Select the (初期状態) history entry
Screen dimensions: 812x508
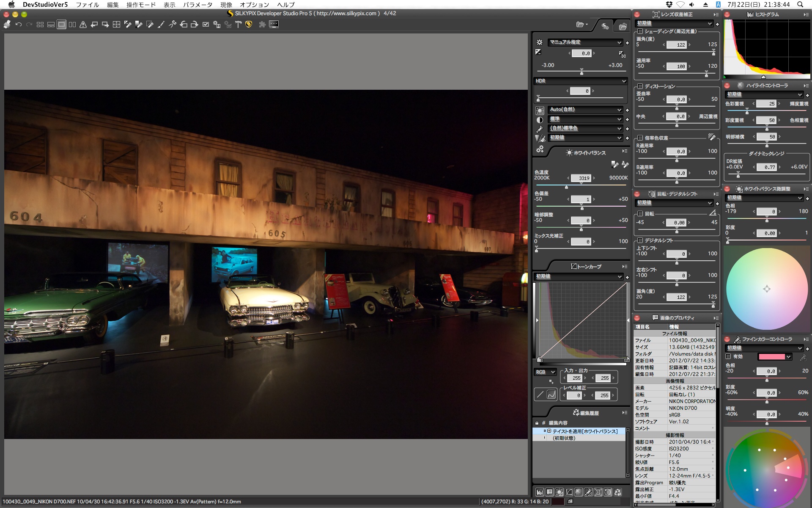(564, 438)
